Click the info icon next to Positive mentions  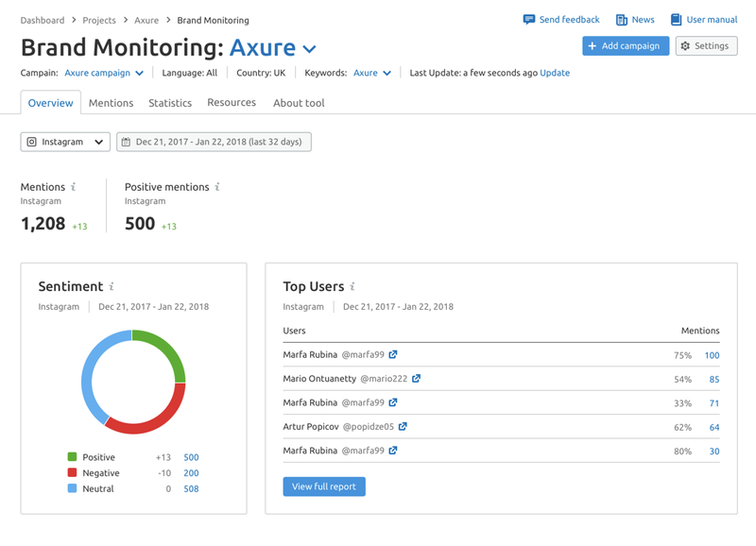[x=217, y=186]
